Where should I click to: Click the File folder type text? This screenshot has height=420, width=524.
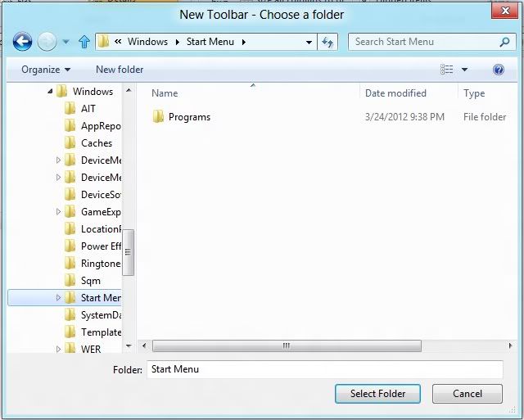pyautogui.click(x=485, y=117)
